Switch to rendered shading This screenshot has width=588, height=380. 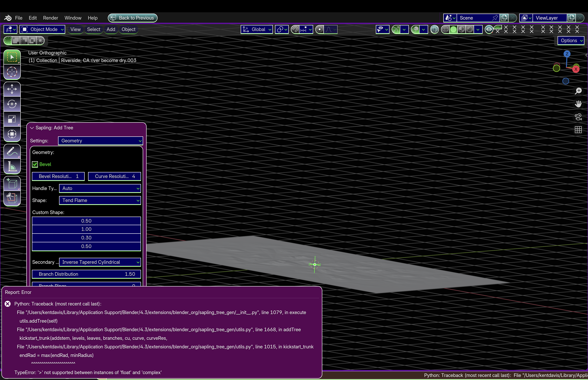[470, 29]
